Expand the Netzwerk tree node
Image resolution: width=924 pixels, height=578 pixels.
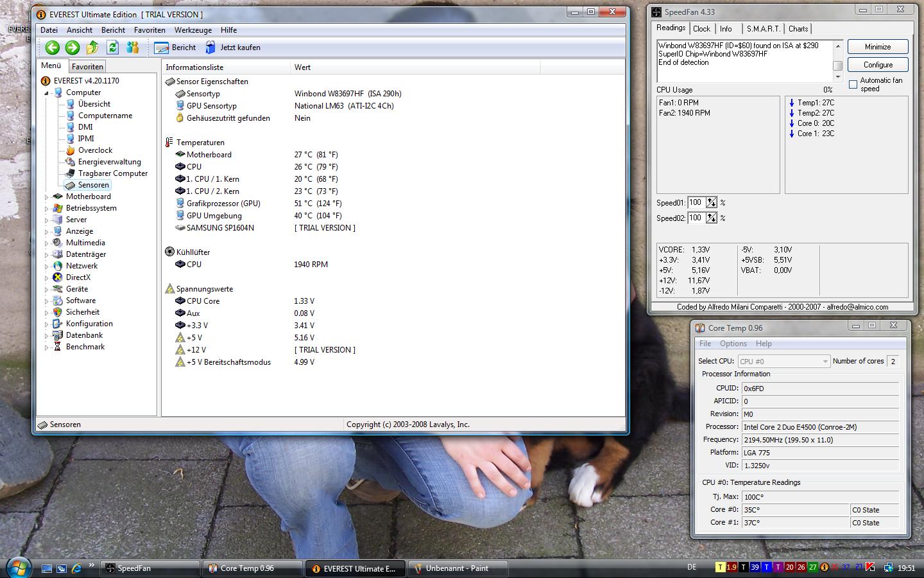(47, 267)
